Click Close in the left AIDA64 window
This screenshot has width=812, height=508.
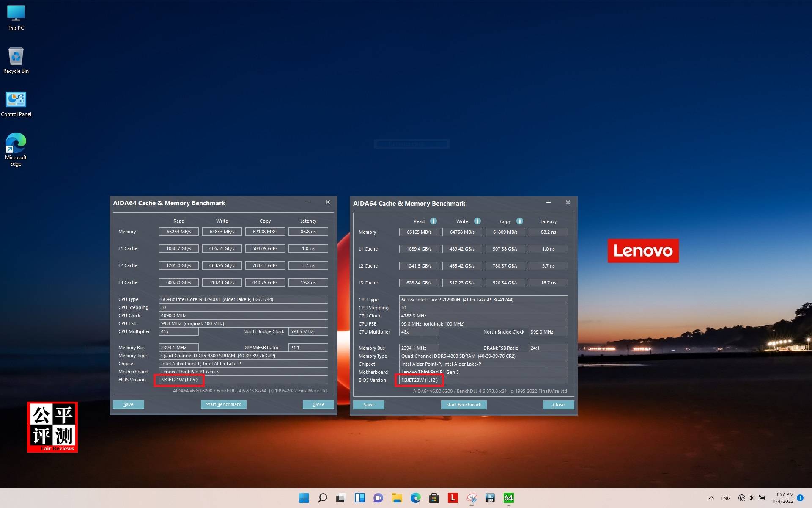(318, 404)
